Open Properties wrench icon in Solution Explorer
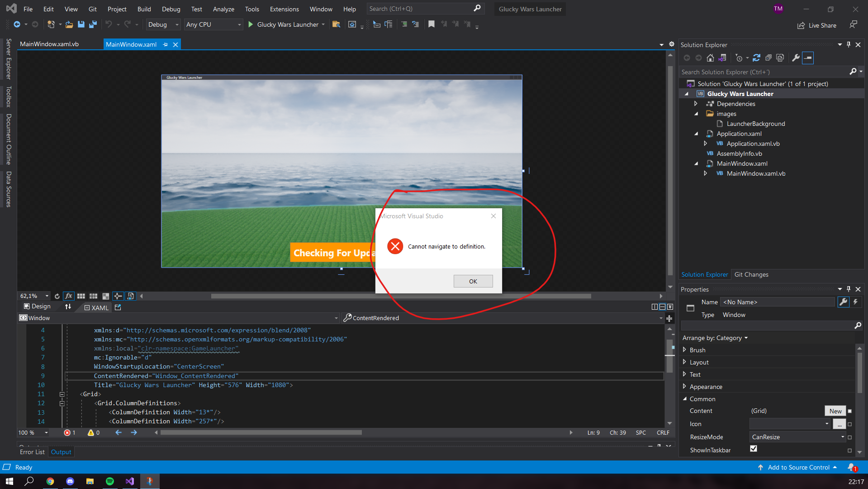This screenshot has height=489, width=868. pyautogui.click(x=796, y=58)
